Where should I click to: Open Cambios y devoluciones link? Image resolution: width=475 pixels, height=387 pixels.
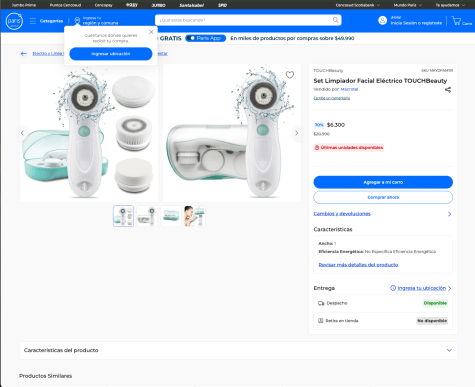(342, 214)
